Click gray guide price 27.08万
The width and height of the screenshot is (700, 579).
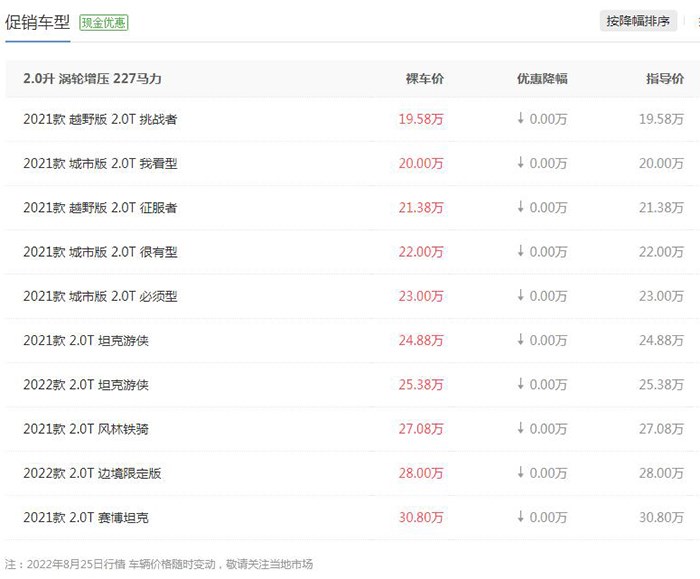[x=661, y=429]
